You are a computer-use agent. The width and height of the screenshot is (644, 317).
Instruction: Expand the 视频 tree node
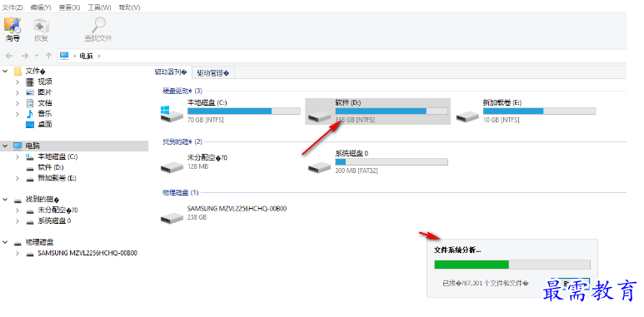(x=17, y=82)
